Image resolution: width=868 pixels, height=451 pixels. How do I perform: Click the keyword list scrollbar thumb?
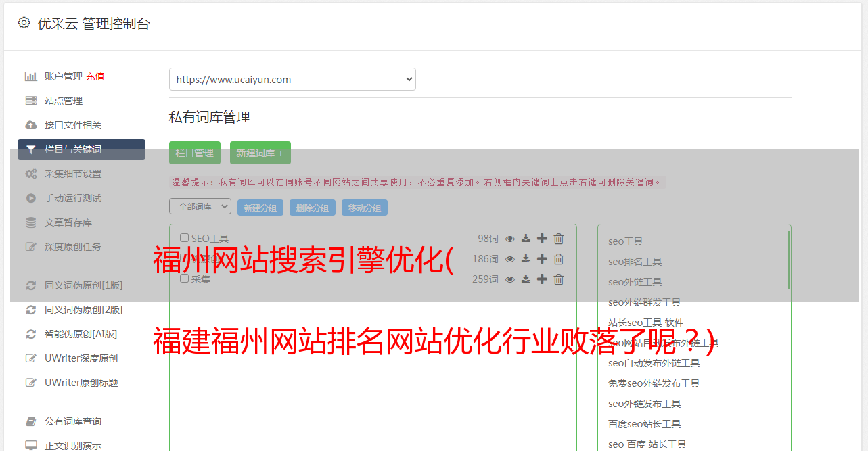[789, 260]
